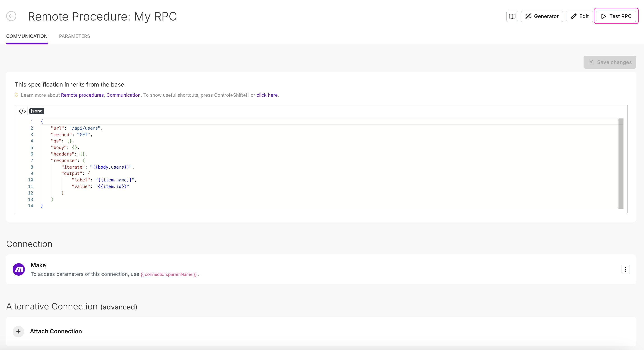Click the plus icon to attach connection

click(x=18, y=331)
